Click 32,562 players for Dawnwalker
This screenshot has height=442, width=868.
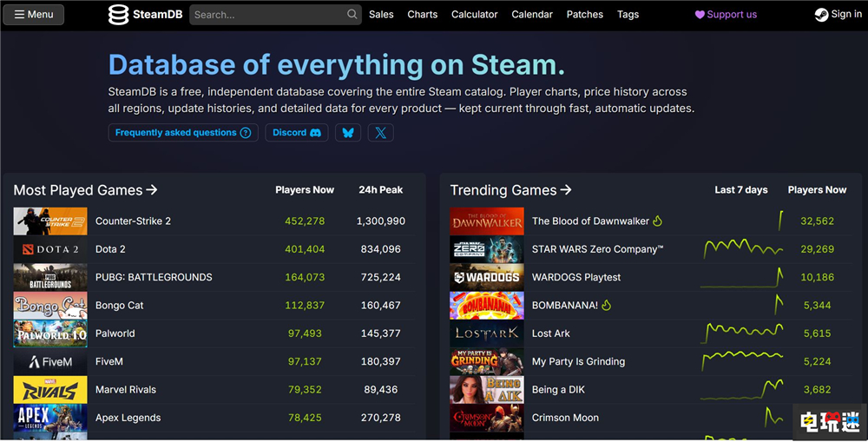click(817, 221)
